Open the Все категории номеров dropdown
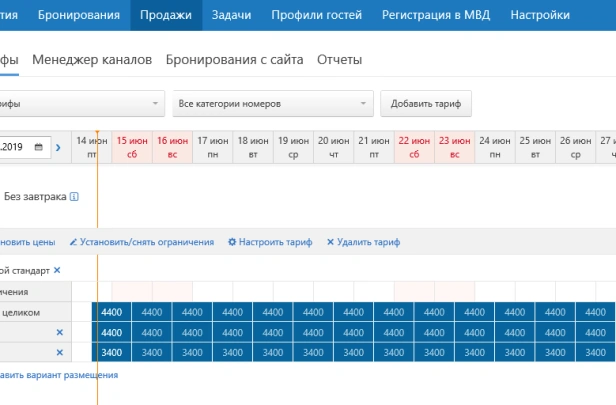616x405 pixels. pos(272,103)
